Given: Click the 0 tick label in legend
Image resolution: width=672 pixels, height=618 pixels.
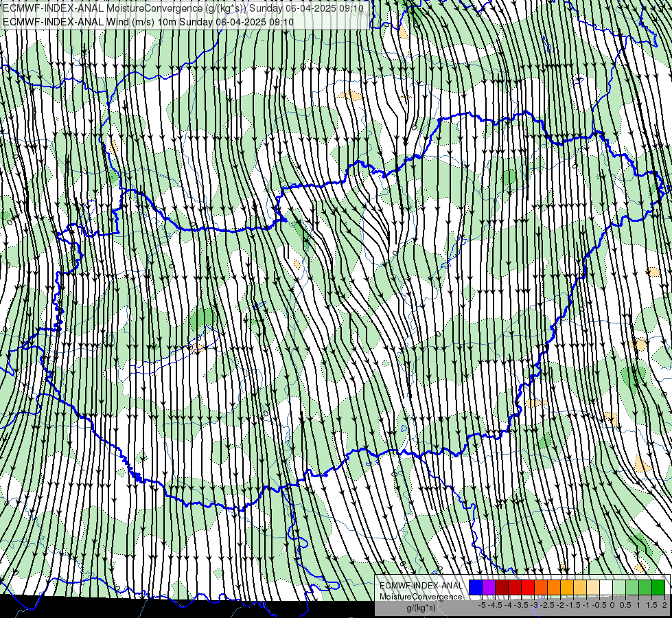Looking at the screenshot, I should pyautogui.click(x=612, y=605).
